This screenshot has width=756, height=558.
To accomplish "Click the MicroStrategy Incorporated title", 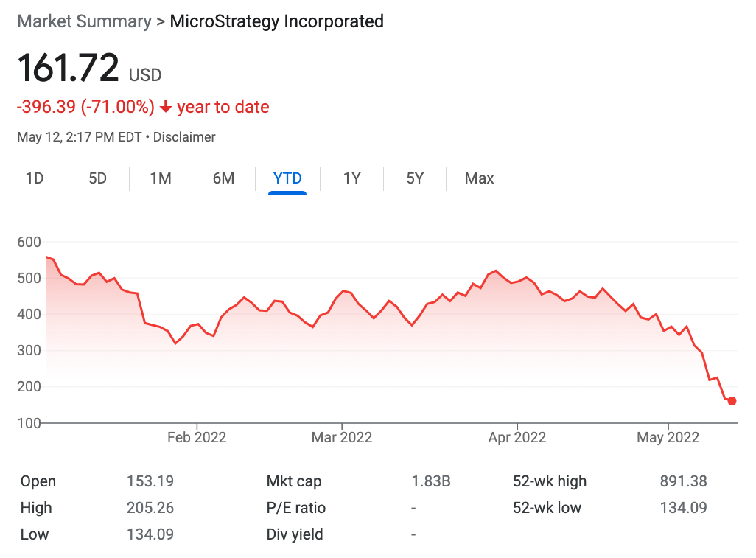I will coord(276,21).
